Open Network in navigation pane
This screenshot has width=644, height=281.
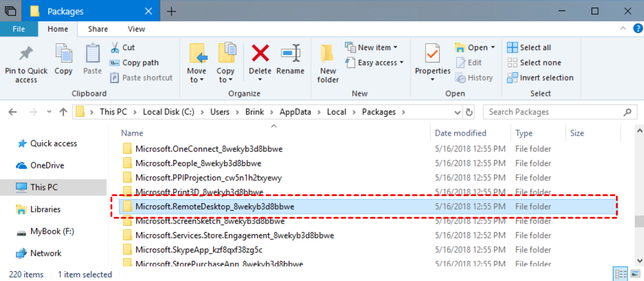(38, 253)
